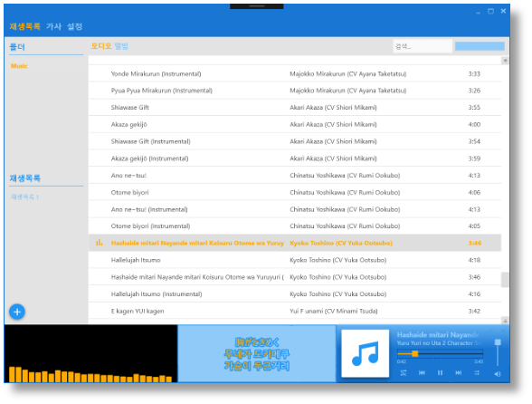Open the 가사 tab
The image size is (532, 404).
click(54, 26)
